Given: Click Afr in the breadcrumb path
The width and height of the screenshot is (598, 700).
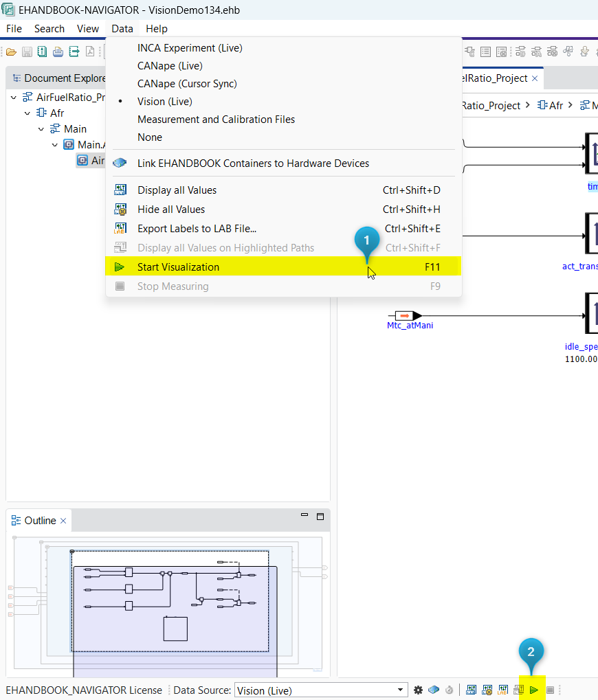Looking at the screenshot, I should [x=551, y=105].
